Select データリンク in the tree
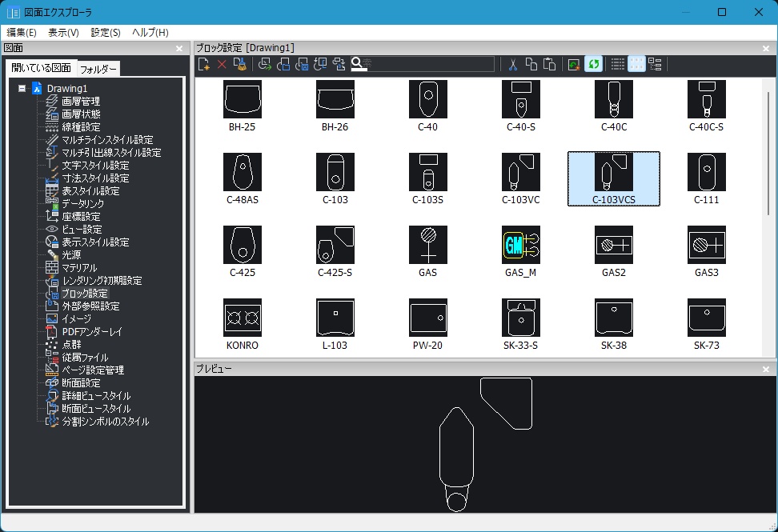 point(83,204)
